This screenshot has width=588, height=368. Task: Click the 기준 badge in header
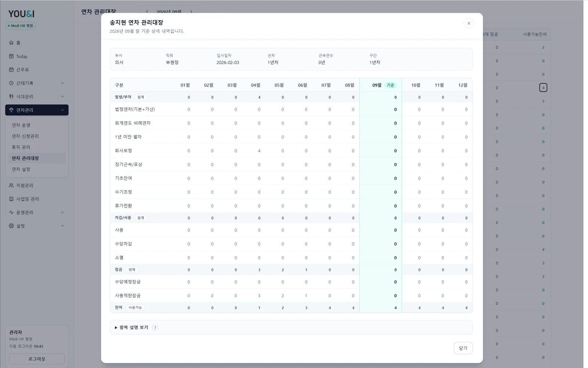[x=390, y=85]
